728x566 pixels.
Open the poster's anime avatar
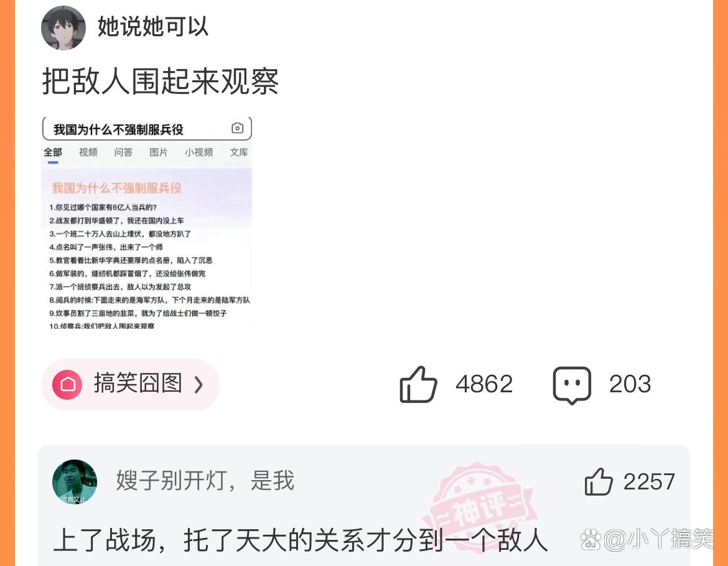(x=63, y=28)
